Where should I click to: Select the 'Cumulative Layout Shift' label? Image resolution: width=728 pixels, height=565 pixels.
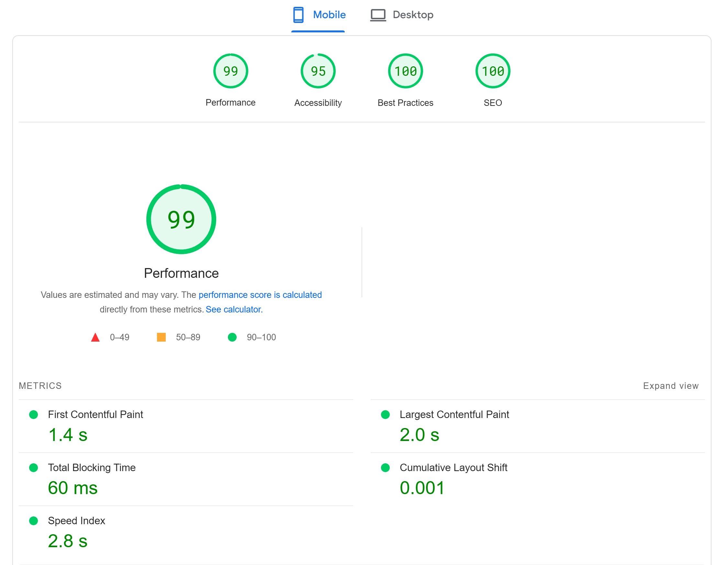(453, 468)
